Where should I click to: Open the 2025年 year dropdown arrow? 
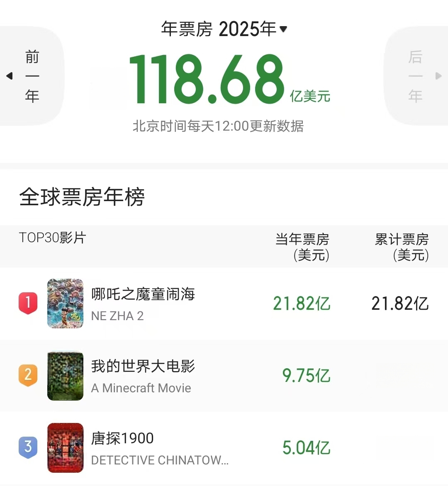tap(283, 29)
